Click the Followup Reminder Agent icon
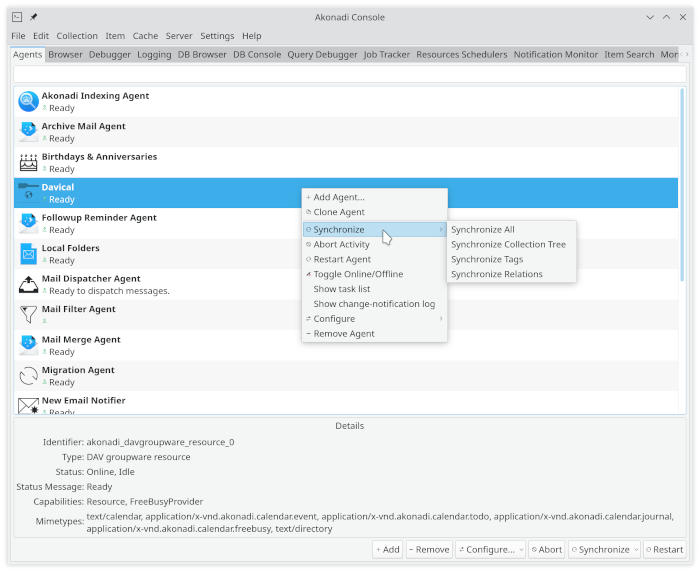700x572 pixels. (x=28, y=223)
